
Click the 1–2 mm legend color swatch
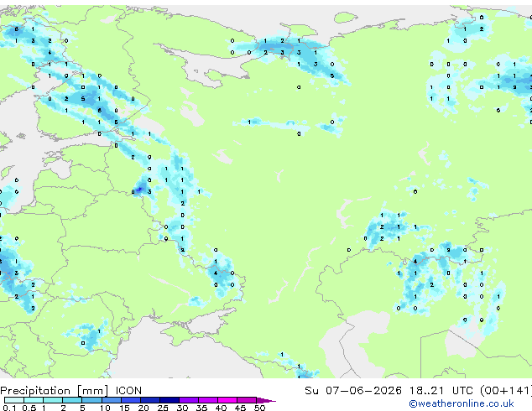coord(53,400)
